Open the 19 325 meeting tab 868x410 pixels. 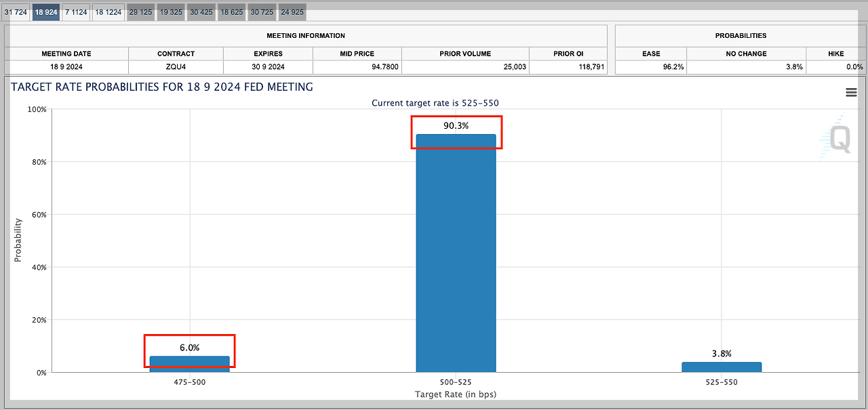171,12
